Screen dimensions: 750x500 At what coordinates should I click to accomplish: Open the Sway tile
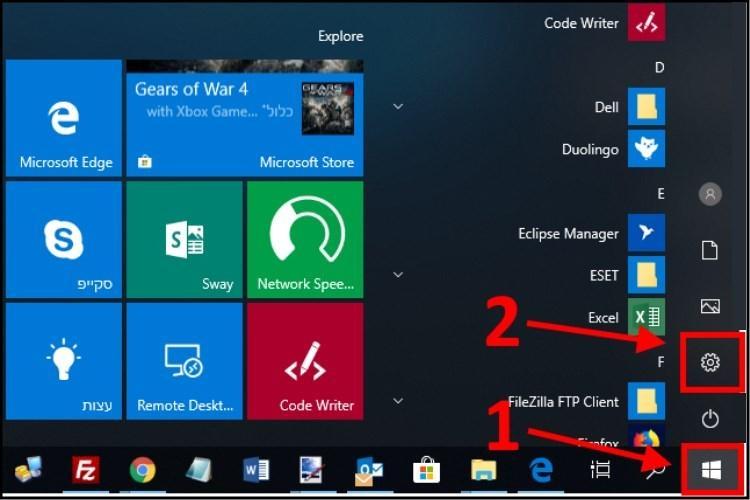coord(185,239)
